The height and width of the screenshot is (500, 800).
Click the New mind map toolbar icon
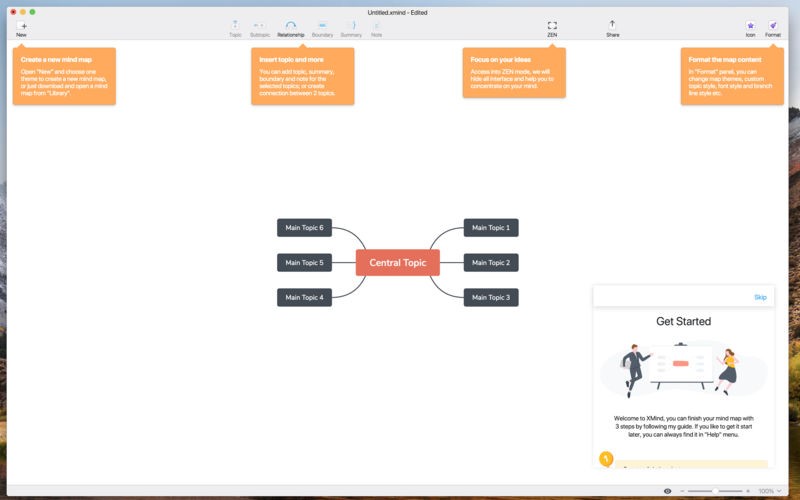tap(21, 29)
